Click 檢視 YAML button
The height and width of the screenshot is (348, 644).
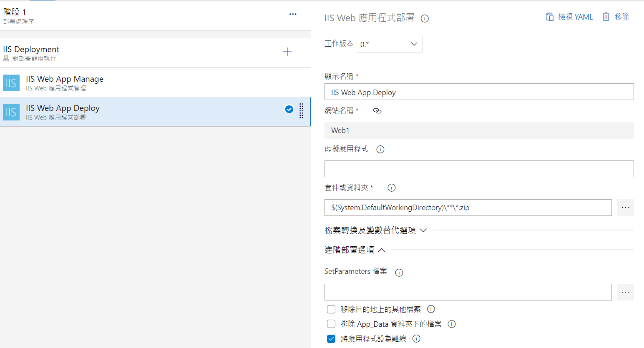click(569, 17)
